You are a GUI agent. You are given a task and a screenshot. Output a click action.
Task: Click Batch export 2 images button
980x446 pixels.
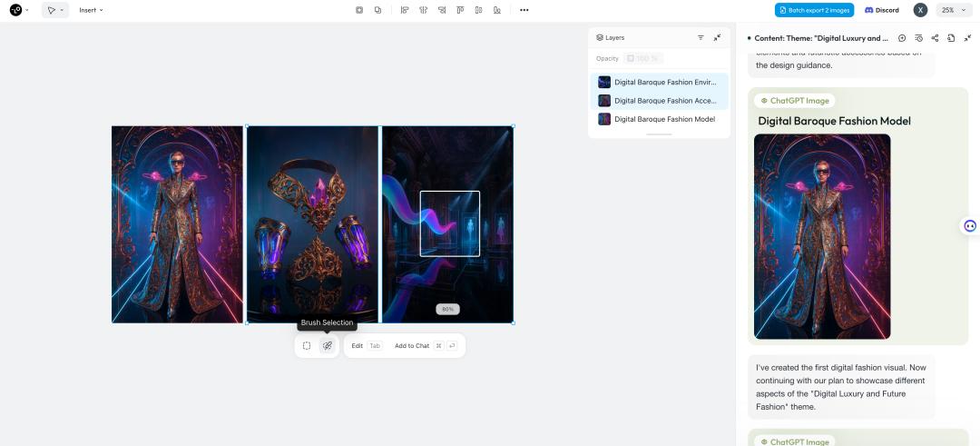(814, 10)
